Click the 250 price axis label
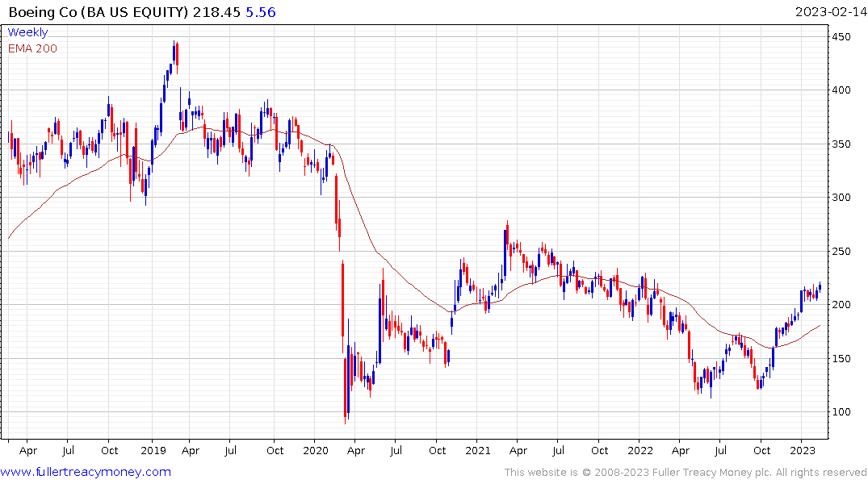The width and height of the screenshot is (868, 484). pyautogui.click(x=841, y=251)
